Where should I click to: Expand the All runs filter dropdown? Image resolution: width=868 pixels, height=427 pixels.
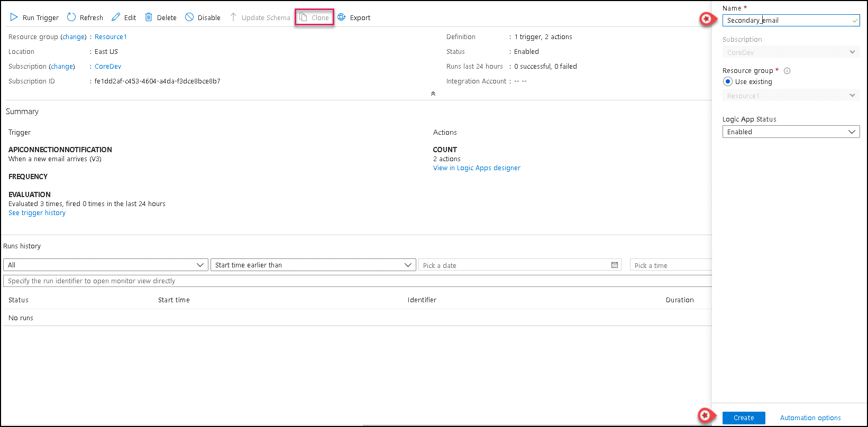tap(105, 265)
